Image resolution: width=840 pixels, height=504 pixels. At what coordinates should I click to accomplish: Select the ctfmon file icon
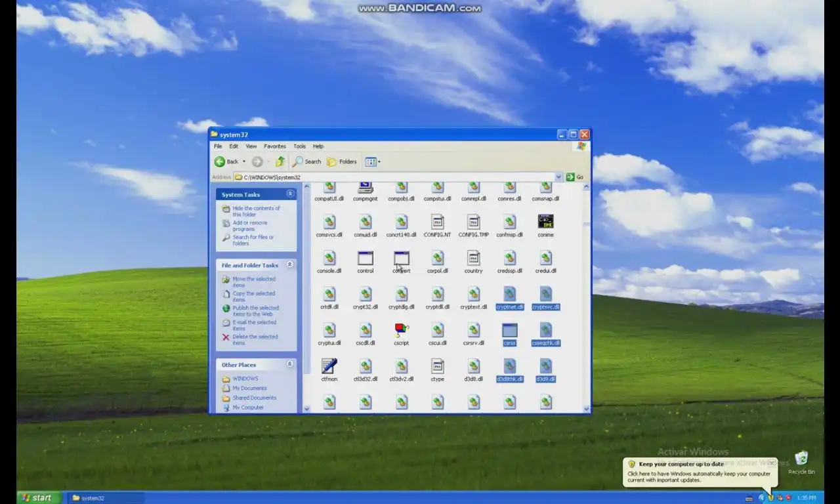329,366
